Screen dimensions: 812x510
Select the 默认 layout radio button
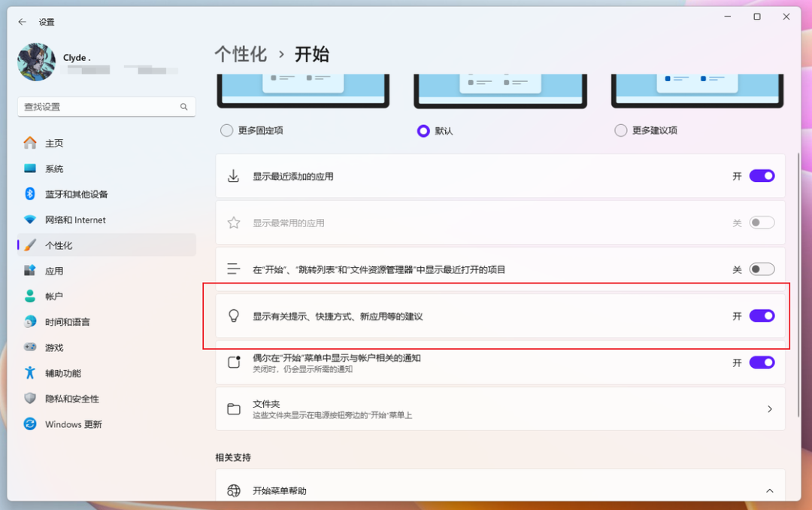tap(423, 131)
